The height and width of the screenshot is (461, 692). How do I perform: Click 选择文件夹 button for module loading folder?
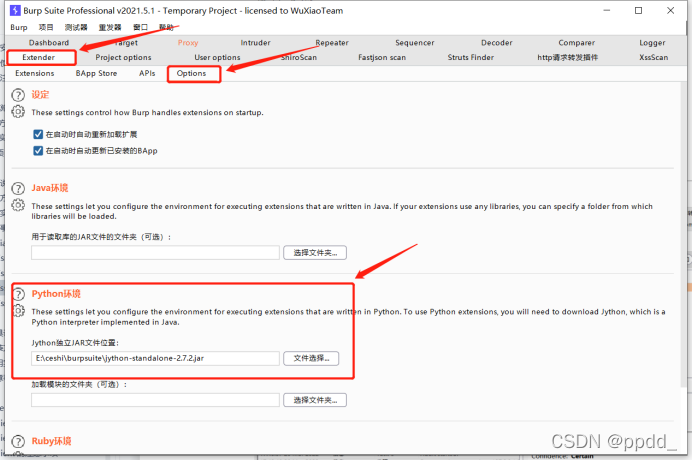pos(315,400)
